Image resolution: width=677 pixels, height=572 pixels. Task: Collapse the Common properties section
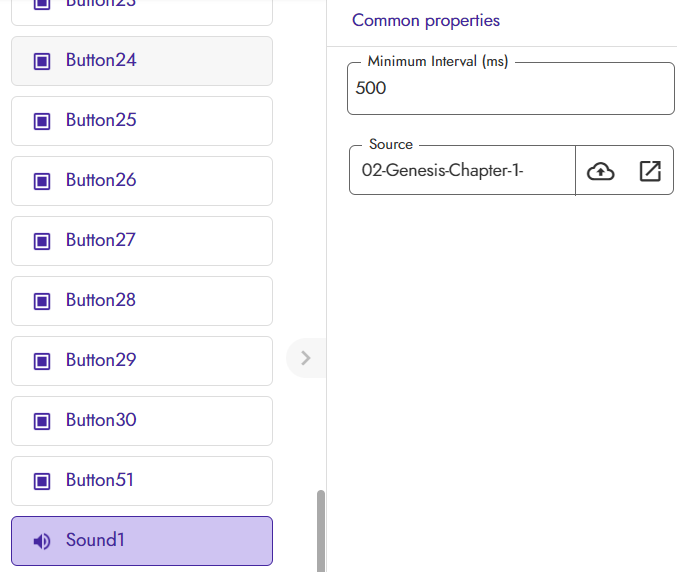pyautogui.click(x=426, y=21)
